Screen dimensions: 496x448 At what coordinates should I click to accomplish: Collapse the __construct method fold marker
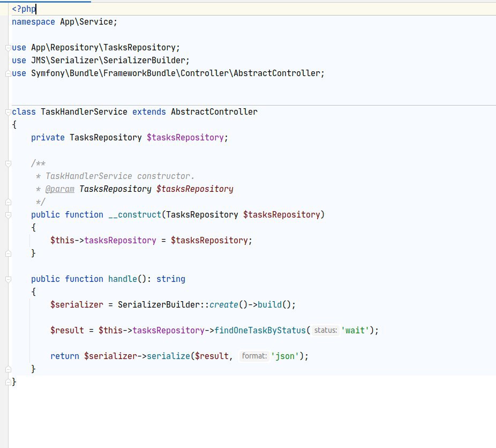pyautogui.click(x=8, y=215)
